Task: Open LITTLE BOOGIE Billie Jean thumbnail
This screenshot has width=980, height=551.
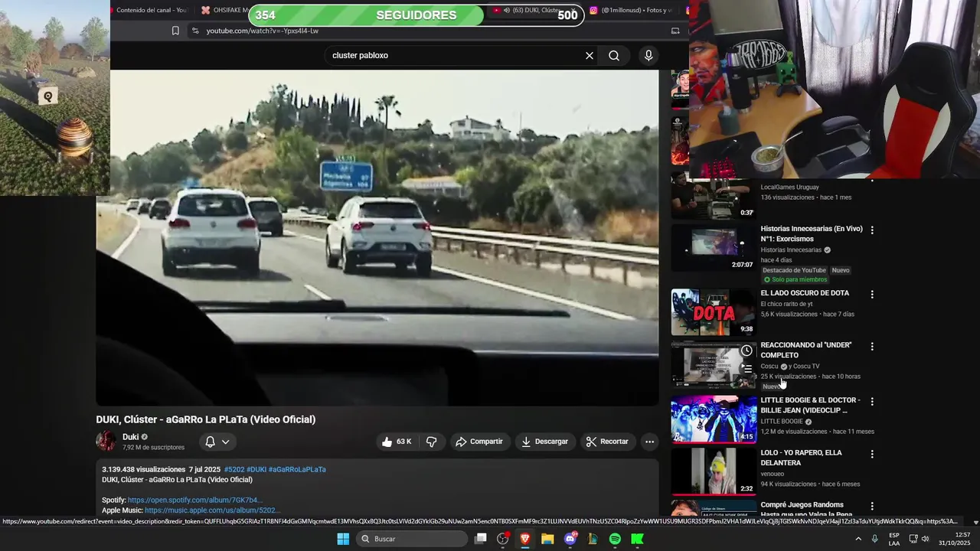Action: click(x=714, y=419)
